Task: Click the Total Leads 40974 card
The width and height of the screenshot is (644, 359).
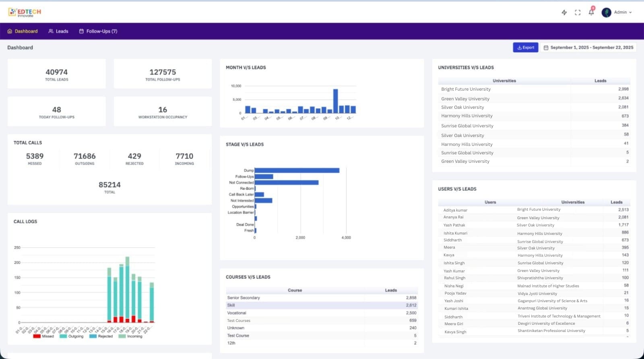Action: [57, 74]
